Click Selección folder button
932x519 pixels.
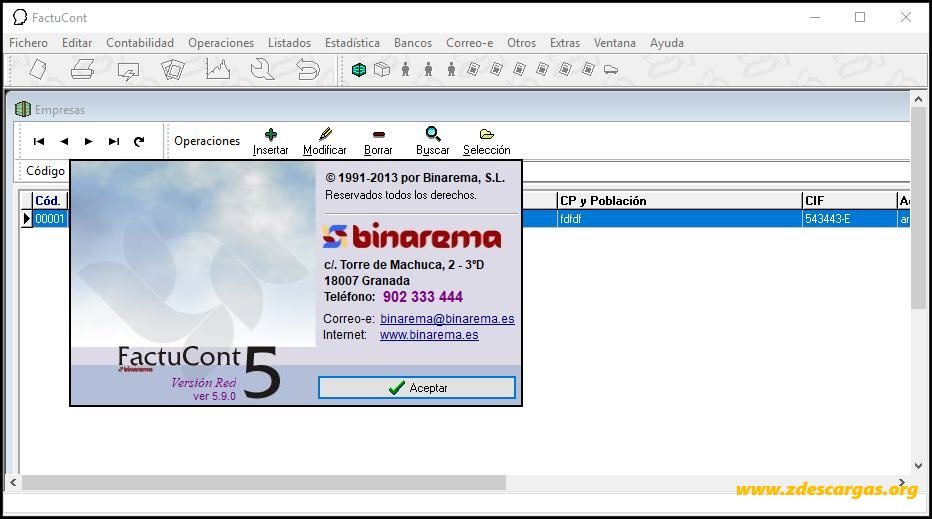(487, 142)
